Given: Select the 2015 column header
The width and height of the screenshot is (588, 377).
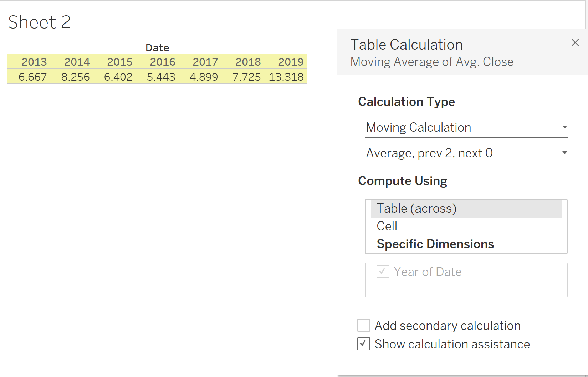Looking at the screenshot, I should click(x=119, y=62).
